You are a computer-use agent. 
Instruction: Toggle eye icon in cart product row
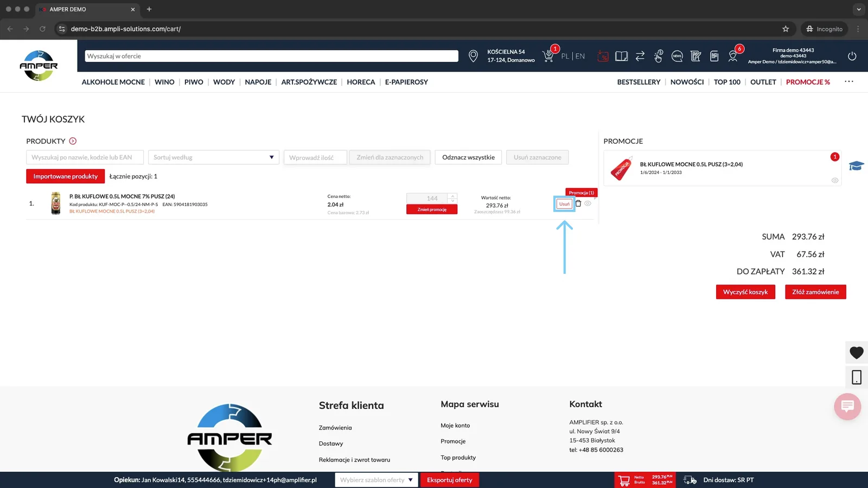coord(588,203)
